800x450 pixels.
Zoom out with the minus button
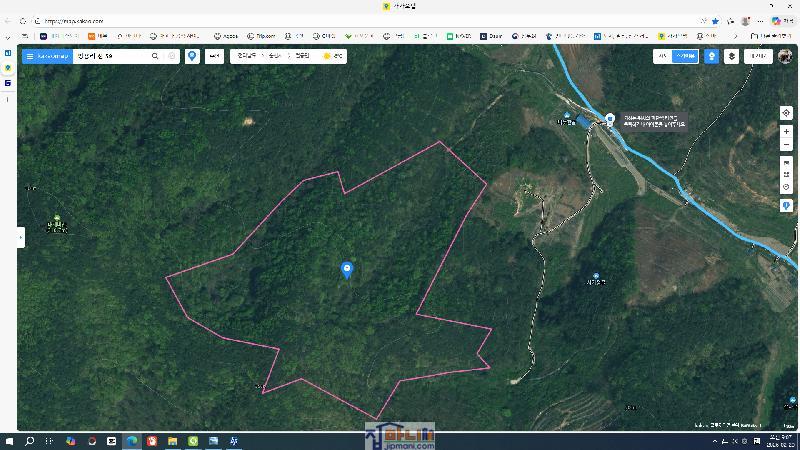(x=786, y=145)
